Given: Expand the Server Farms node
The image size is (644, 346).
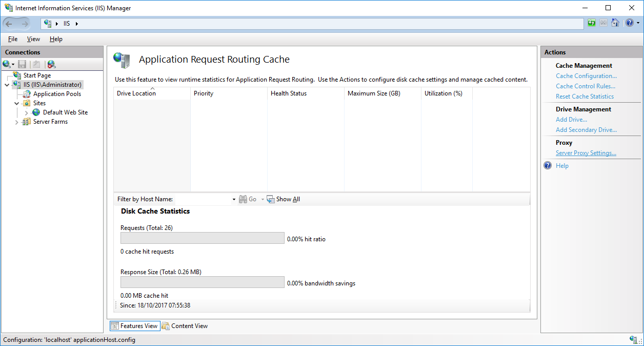Looking at the screenshot, I should click(x=17, y=122).
